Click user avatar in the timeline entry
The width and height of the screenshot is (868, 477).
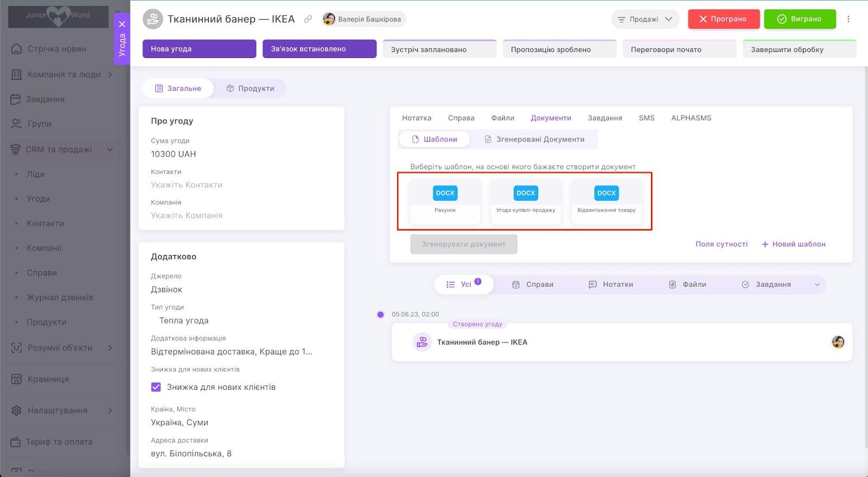pos(838,342)
